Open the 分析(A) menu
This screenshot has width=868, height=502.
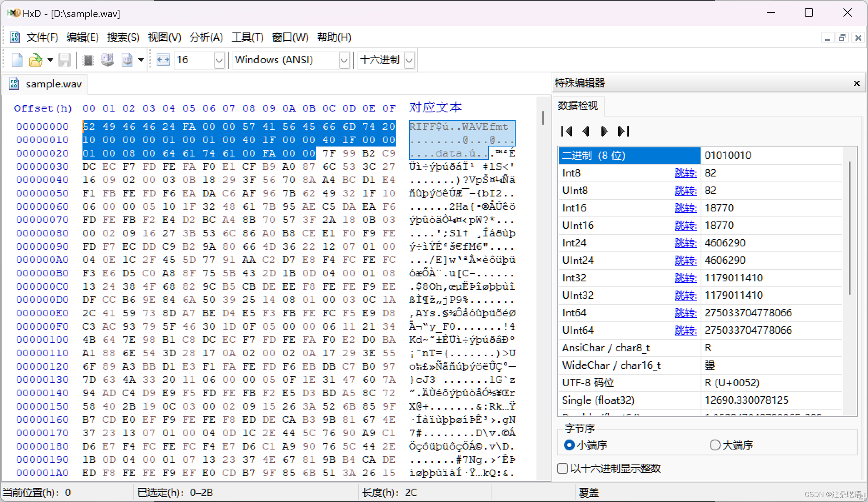pos(206,37)
